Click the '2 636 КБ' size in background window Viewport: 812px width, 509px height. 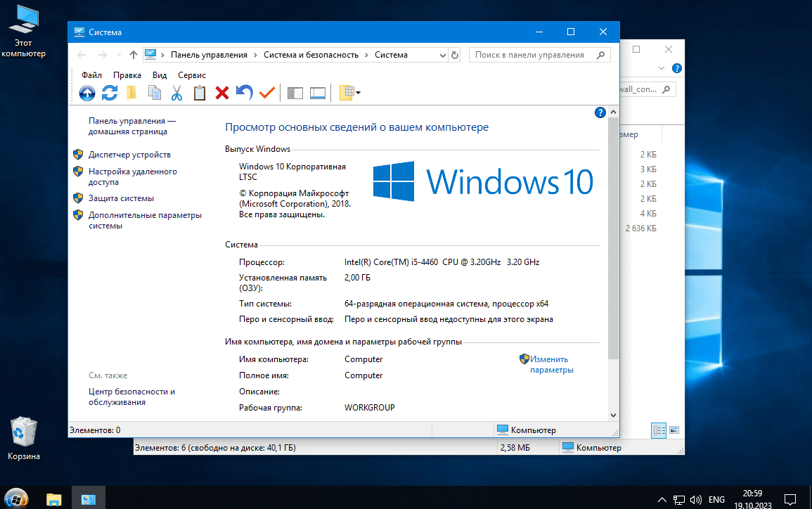point(640,228)
